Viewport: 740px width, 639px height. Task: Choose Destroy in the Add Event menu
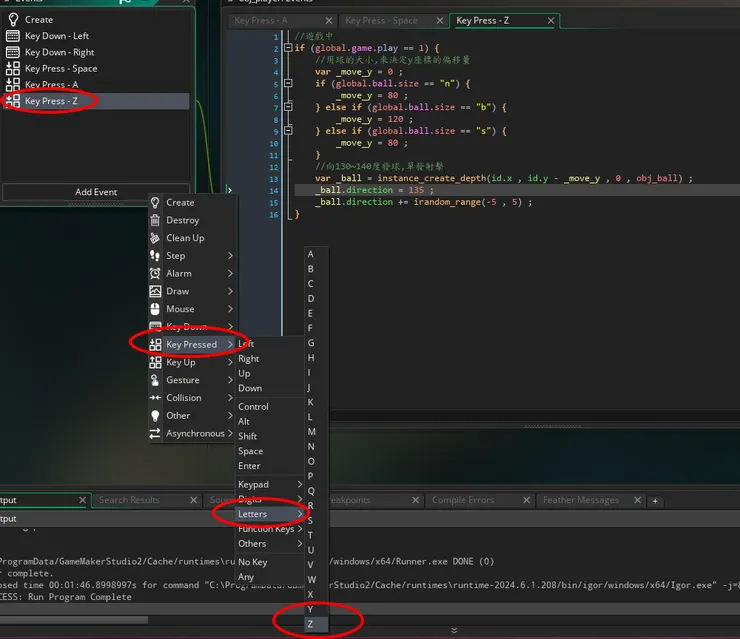coord(193,220)
